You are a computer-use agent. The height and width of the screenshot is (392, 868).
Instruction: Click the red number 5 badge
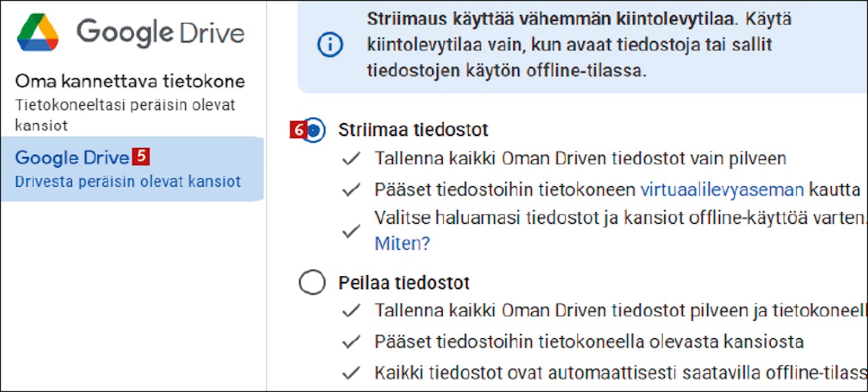point(141,157)
